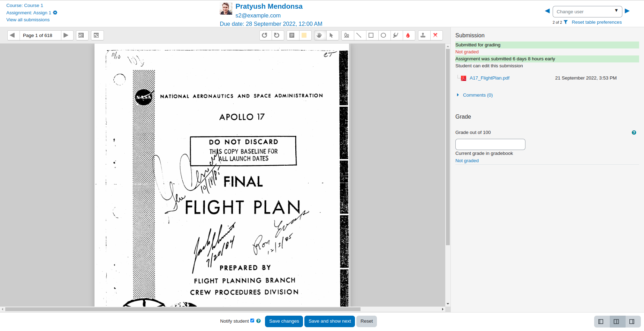Click View all submissions
The image size is (644, 331).
point(28,20)
